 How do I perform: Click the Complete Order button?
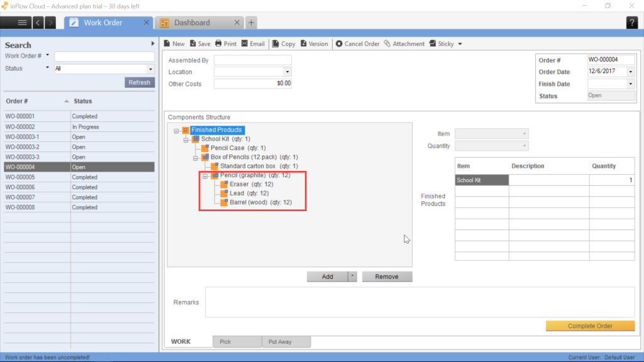coord(590,326)
